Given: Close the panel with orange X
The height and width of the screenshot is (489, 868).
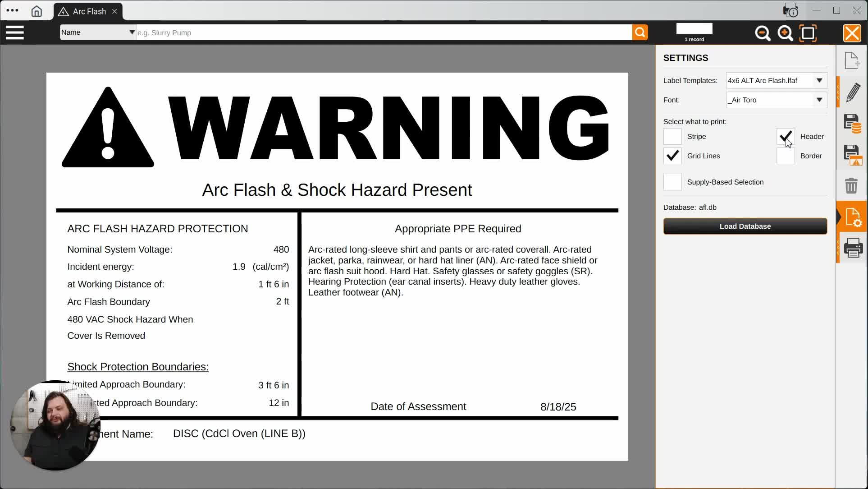Looking at the screenshot, I should (x=852, y=33).
